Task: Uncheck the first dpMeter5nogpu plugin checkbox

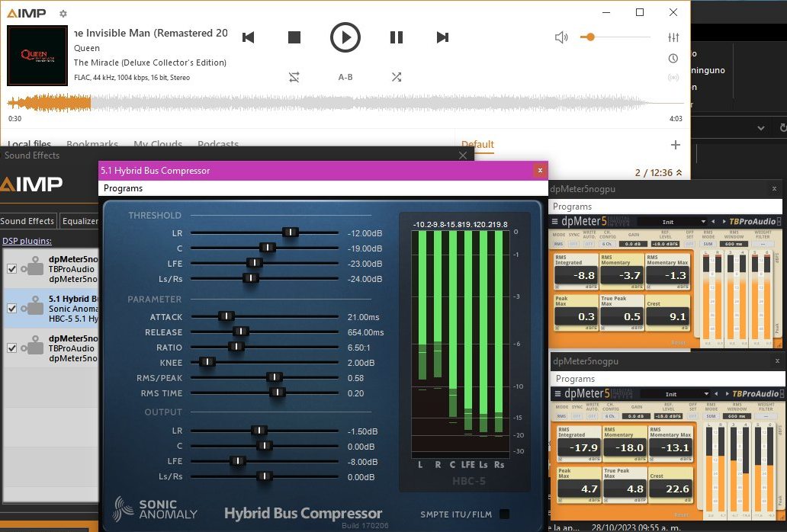Action: tap(12, 269)
